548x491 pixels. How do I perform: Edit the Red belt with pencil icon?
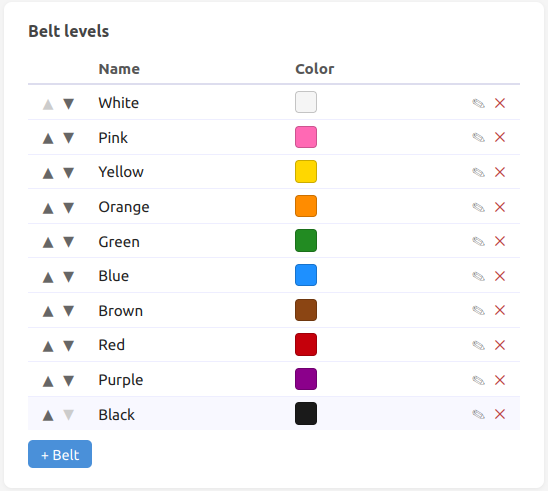pos(478,346)
